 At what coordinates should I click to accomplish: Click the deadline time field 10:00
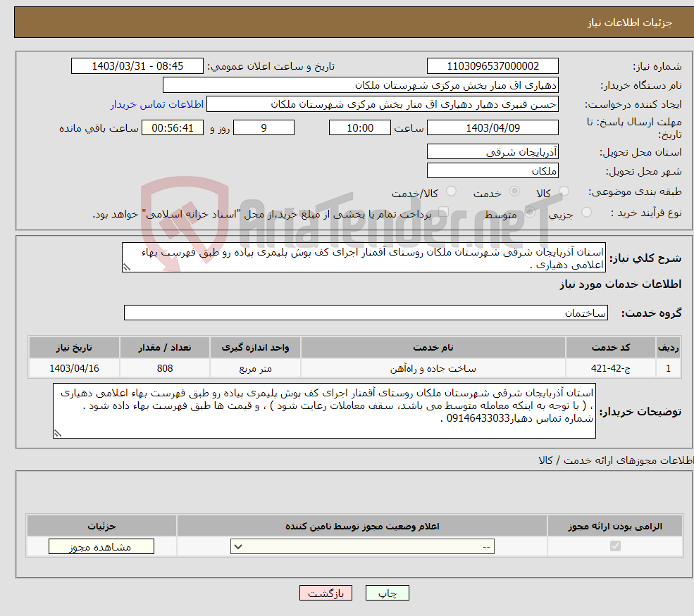pos(360,128)
